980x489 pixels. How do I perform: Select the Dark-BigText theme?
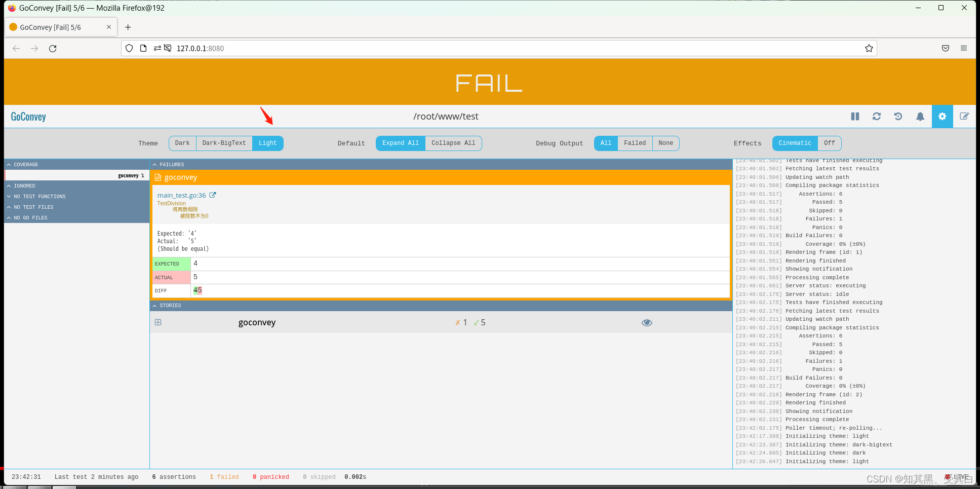(x=224, y=143)
